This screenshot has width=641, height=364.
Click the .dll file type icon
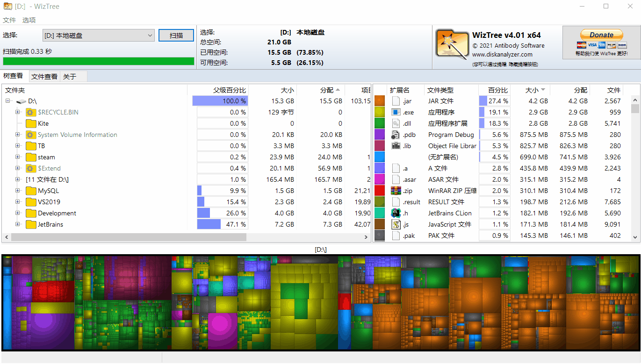click(x=396, y=123)
